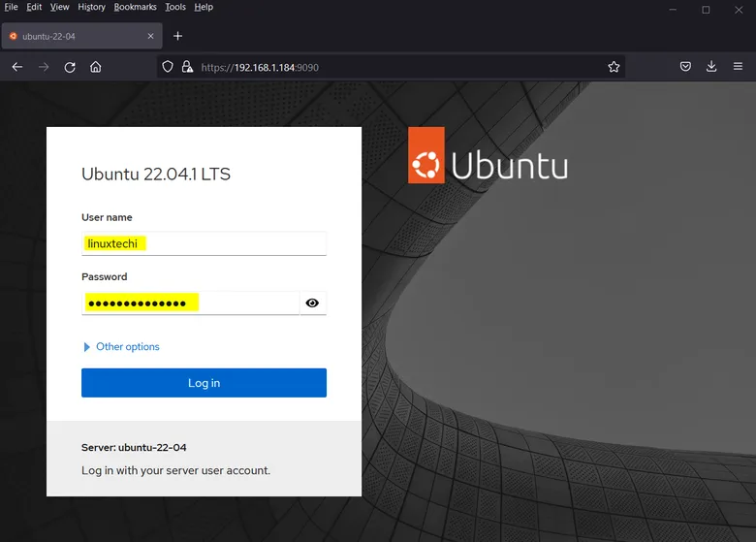Open the History menu
This screenshot has width=756, height=542.
(92, 7)
